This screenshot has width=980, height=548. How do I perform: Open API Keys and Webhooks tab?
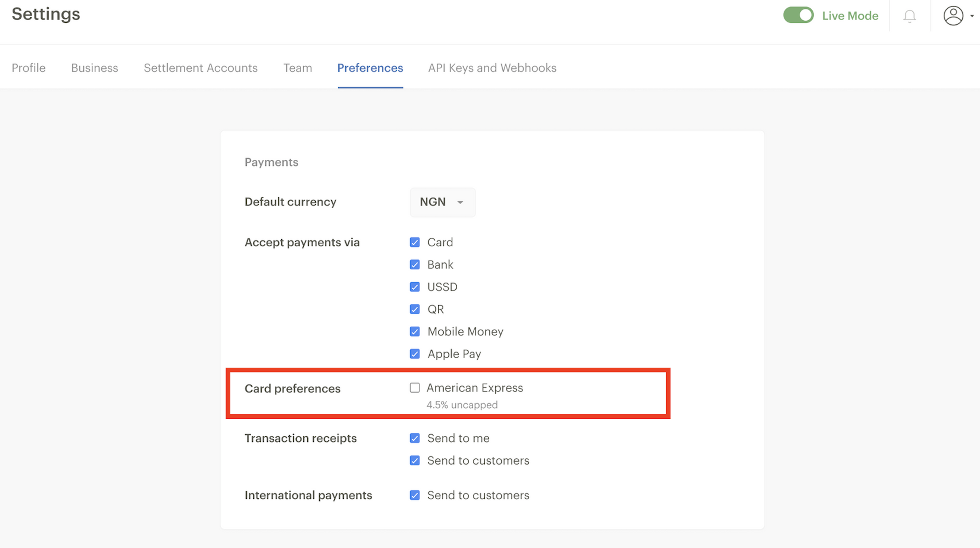click(x=492, y=68)
